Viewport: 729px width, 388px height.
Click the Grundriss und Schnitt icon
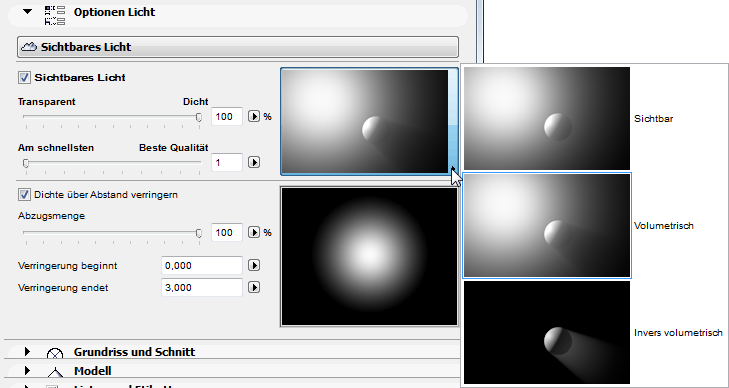pos(55,354)
